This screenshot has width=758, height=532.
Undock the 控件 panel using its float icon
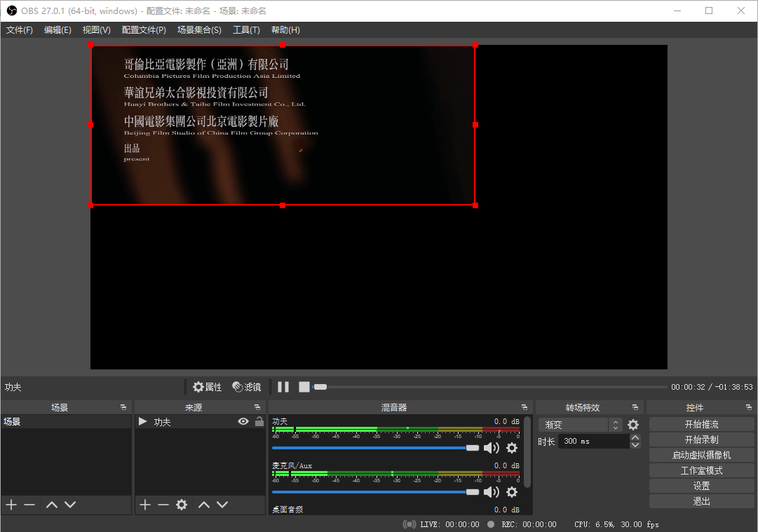[x=749, y=407]
